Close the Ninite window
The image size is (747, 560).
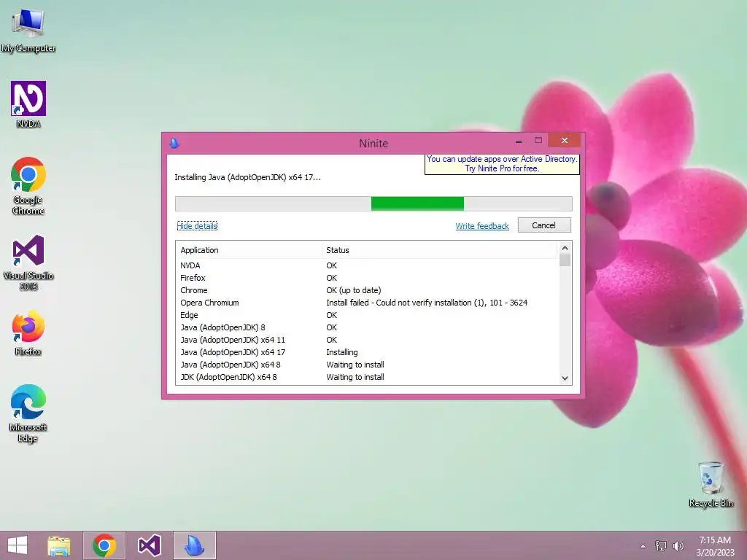[565, 141]
